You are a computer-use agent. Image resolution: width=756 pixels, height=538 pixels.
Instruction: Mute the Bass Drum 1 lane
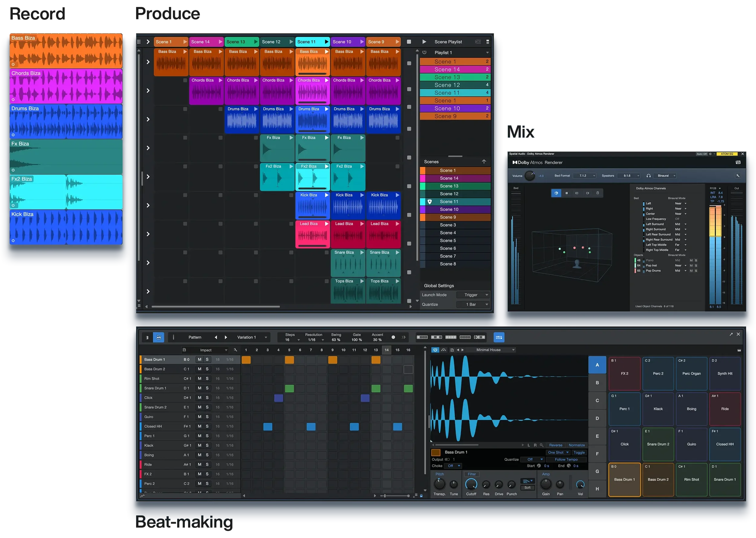(200, 359)
